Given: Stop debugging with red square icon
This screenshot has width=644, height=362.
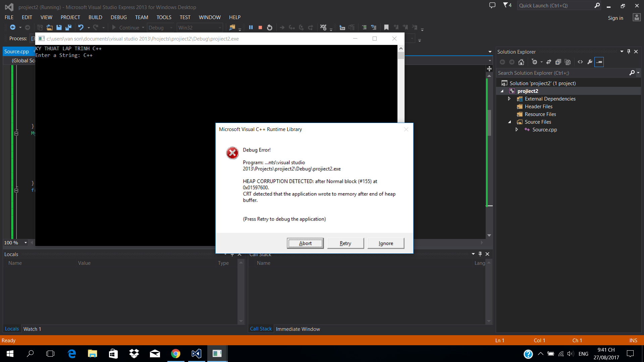Looking at the screenshot, I should (x=260, y=27).
